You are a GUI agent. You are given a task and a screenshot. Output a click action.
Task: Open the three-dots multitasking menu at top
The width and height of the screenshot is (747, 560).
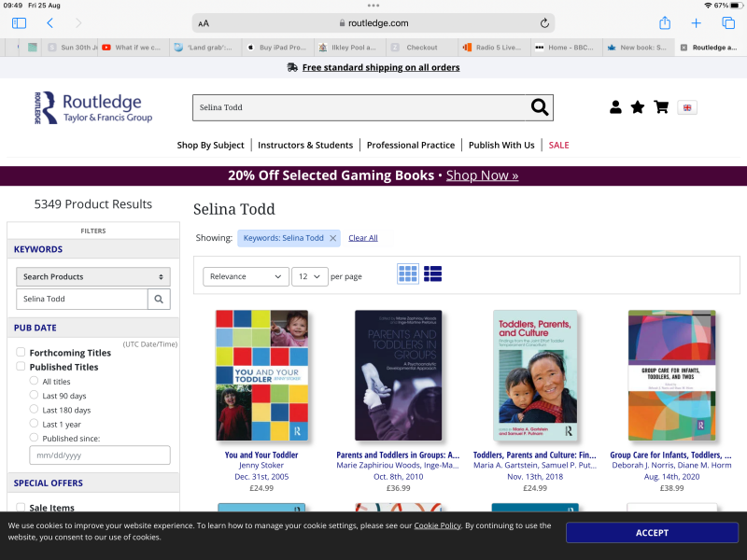(x=373, y=6)
